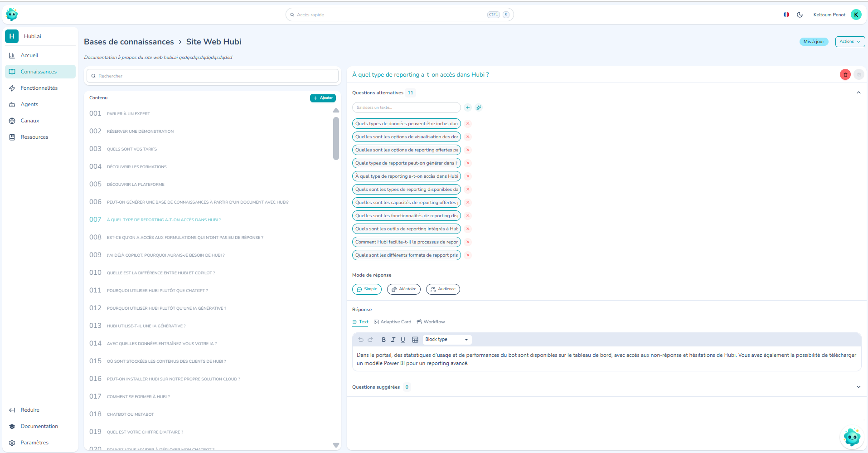Click the Hubi.ai workspace H icon

12,36
